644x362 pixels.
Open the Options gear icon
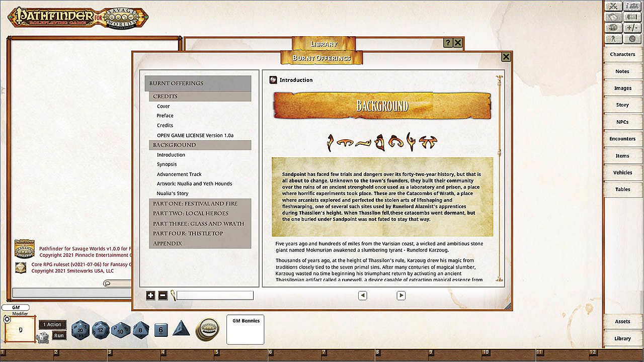[x=632, y=39]
